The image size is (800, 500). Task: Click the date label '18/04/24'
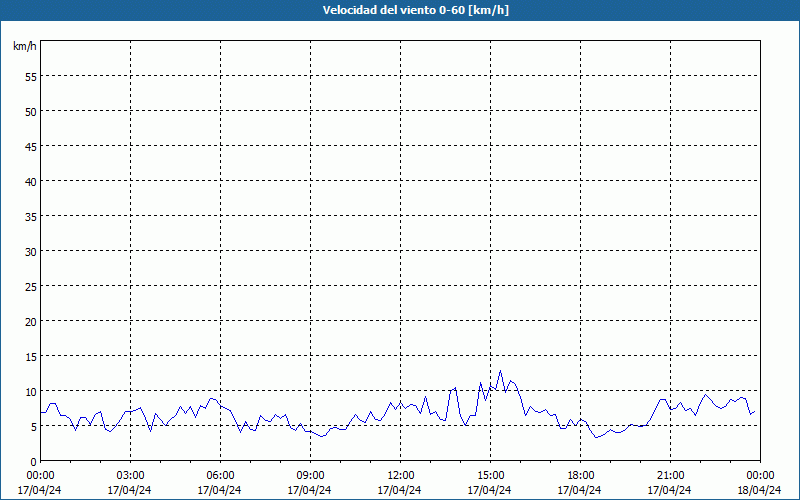click(x=759, y=490)
